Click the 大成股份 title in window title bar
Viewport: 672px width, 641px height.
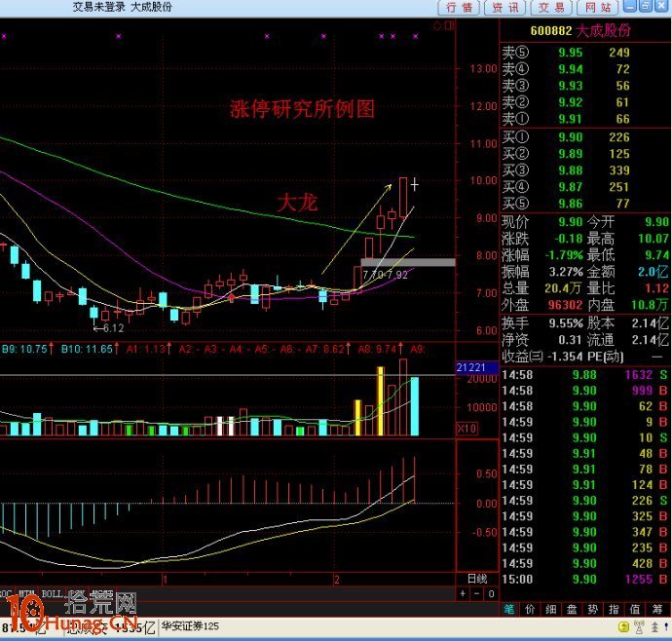coord(151,7)
